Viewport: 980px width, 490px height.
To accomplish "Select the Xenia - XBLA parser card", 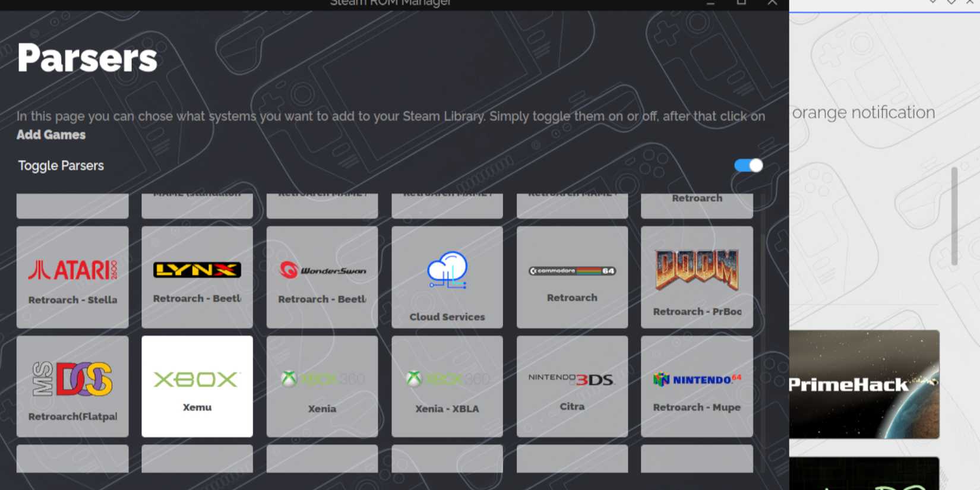I will pos(447,387).
